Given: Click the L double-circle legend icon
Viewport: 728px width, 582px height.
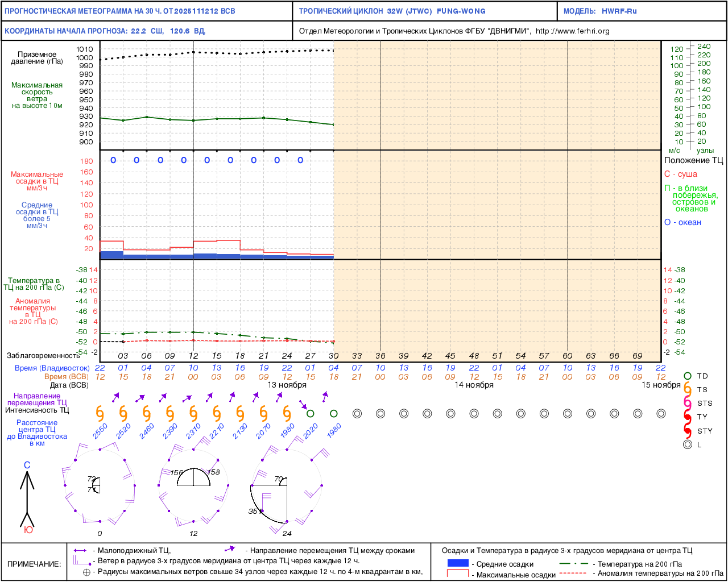Looking at the screenshot, I should coord(688,444).
